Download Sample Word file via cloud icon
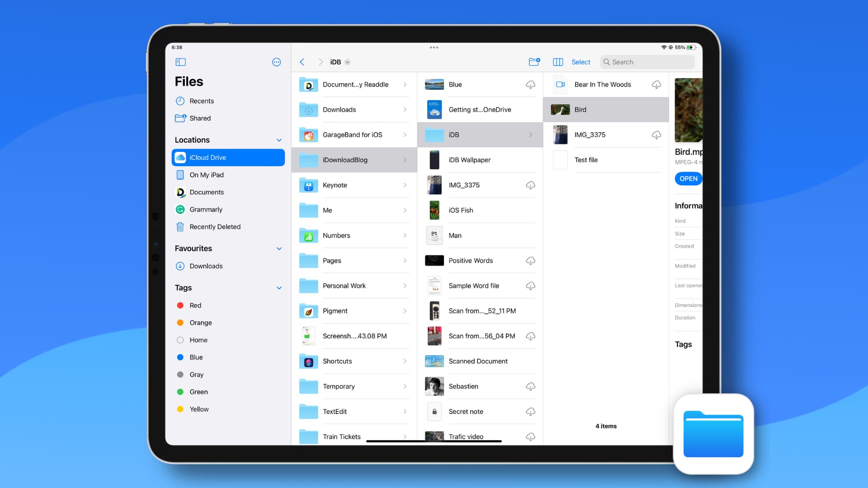The height and width of the screenshot is (488, 868). coord(530,286)
